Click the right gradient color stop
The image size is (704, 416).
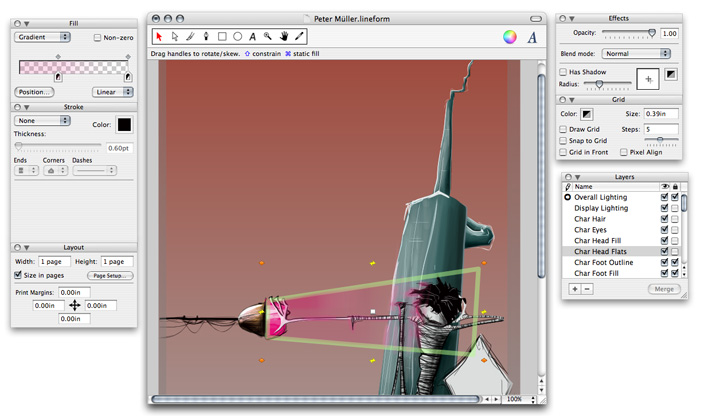click(128, 77)
